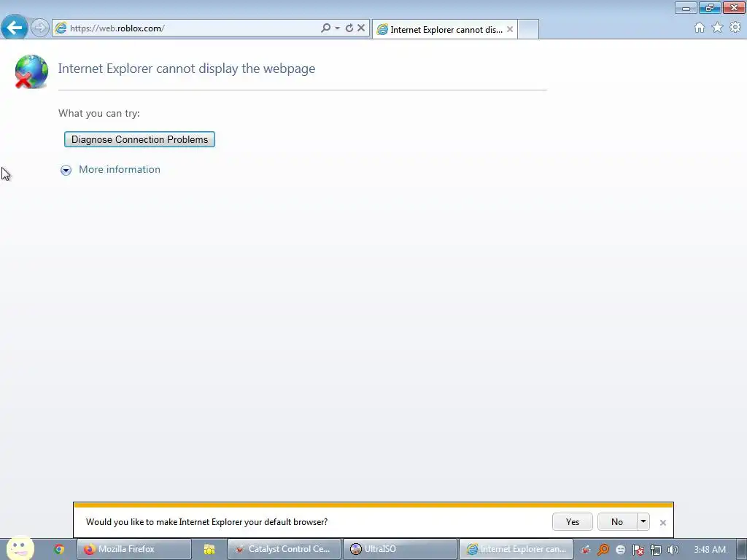747x560 pixels.
Task: Open a new blank tab
Action: coord(528,29)
